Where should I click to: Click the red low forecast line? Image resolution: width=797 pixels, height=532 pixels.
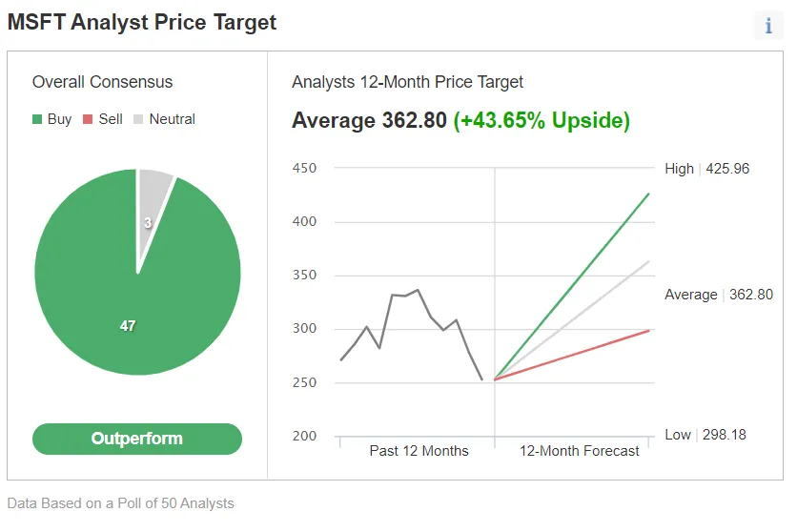[x=572, y=355]
